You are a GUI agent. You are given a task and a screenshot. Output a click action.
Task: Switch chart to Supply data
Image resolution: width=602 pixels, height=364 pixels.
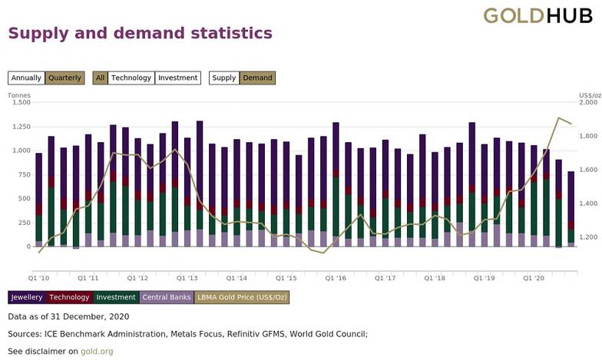coord(224,78)
